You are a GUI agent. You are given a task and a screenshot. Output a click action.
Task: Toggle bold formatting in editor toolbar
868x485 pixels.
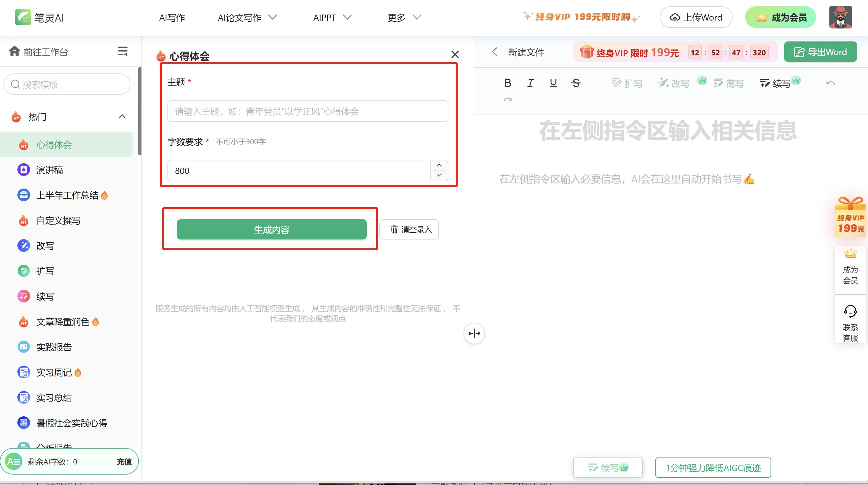click(508, 83)
